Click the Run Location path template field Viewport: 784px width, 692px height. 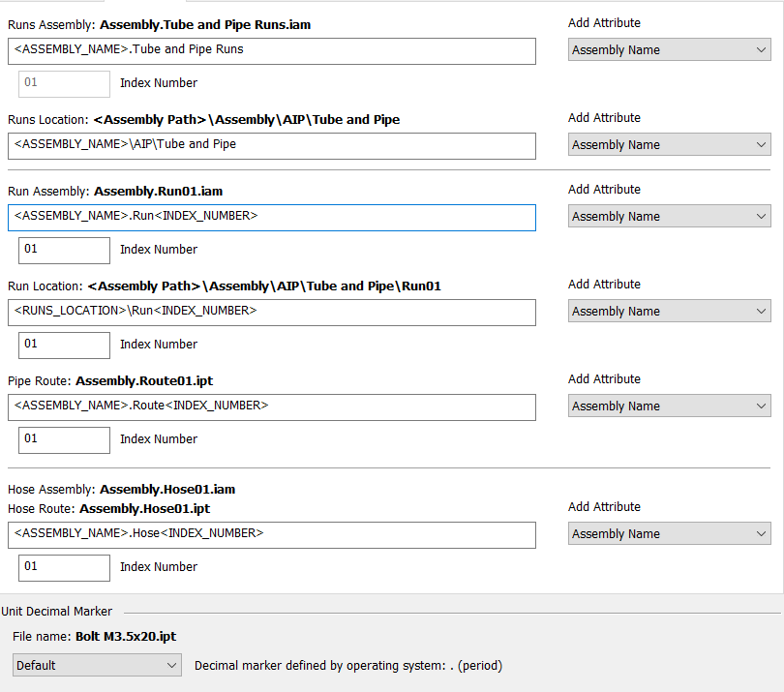point(271,313)
